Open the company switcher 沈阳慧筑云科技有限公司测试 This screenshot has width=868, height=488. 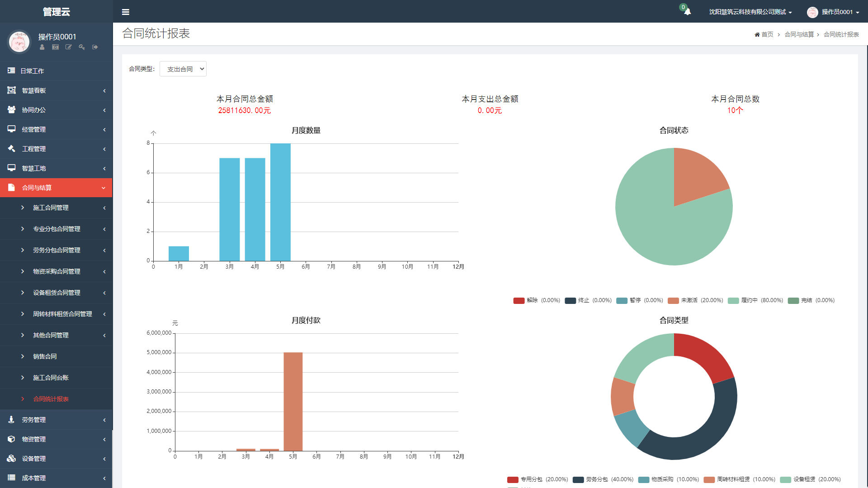(750, 12)
